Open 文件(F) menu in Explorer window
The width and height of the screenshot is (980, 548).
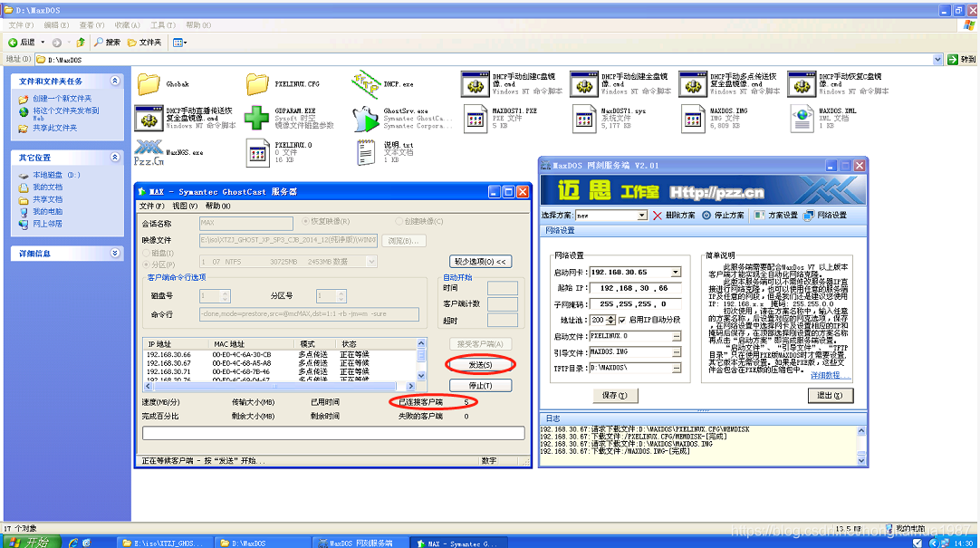pyautogui.click(x=21, y=25)
